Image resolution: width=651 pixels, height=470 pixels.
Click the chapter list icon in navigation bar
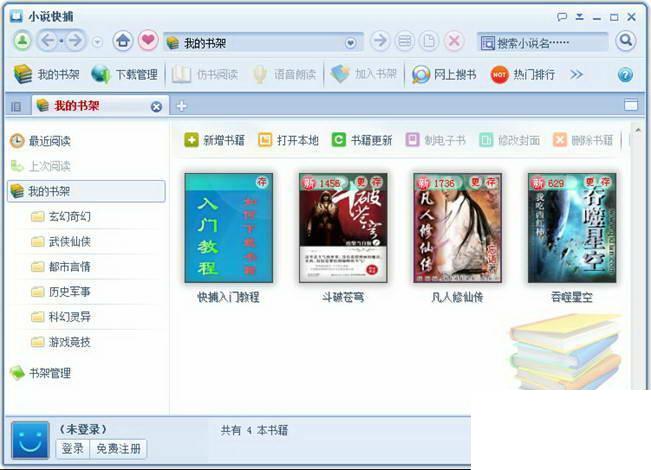pyautogui.click(x=405, y=41)
